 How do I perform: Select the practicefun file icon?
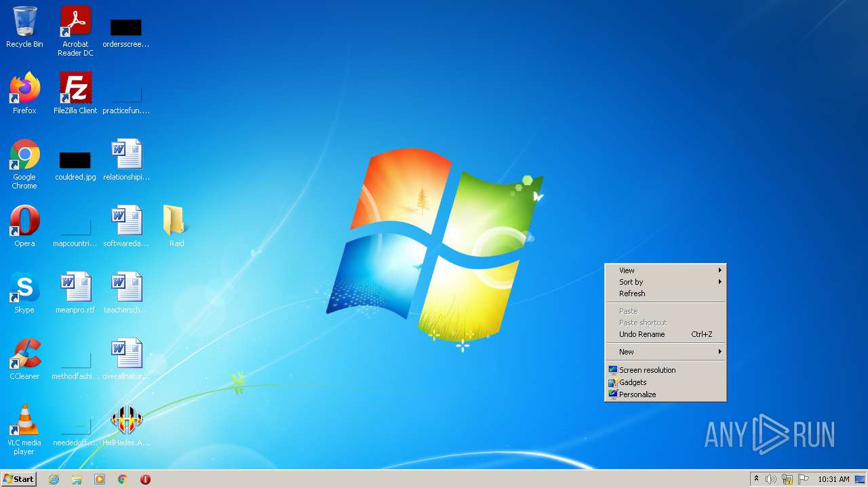point(126,97)
